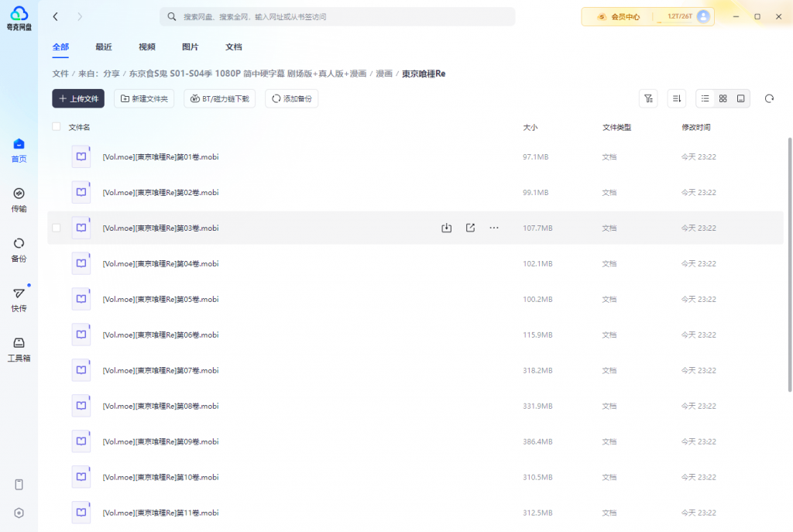This screenshot has height=532, width=793.
Task: Click the search input field
Action: 338,17
